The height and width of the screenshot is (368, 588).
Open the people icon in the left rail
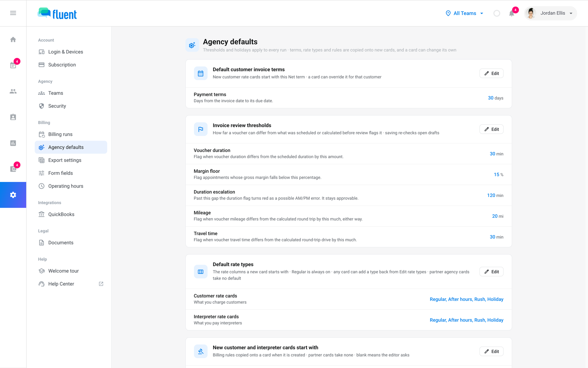[x=13, y=91]
